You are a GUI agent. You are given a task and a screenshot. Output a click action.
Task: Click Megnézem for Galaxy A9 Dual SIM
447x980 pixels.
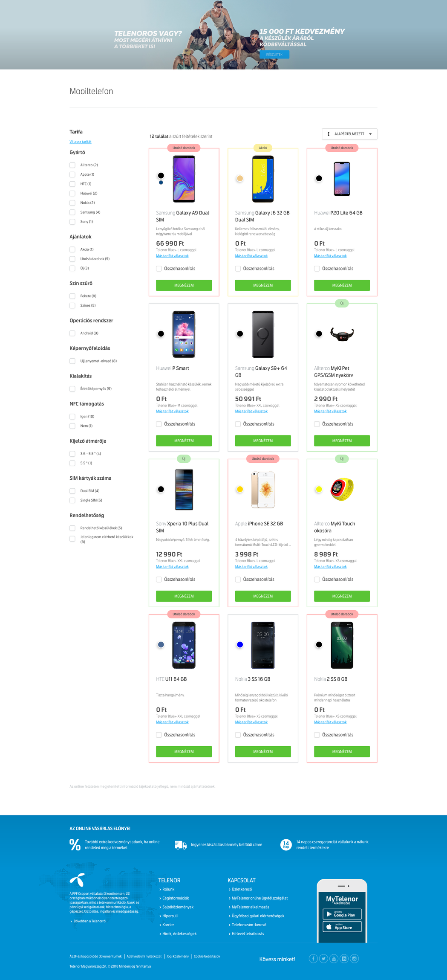[184, 285]
